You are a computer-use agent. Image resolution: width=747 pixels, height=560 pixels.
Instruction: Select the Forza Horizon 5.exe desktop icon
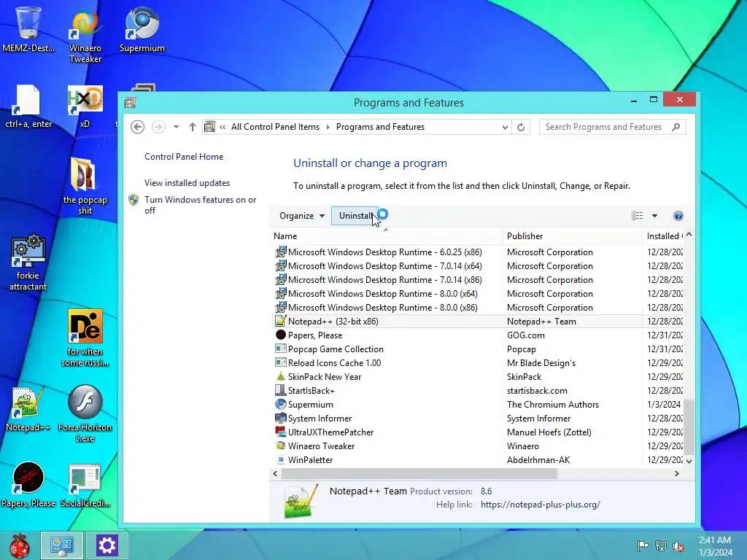coord(85,413)
